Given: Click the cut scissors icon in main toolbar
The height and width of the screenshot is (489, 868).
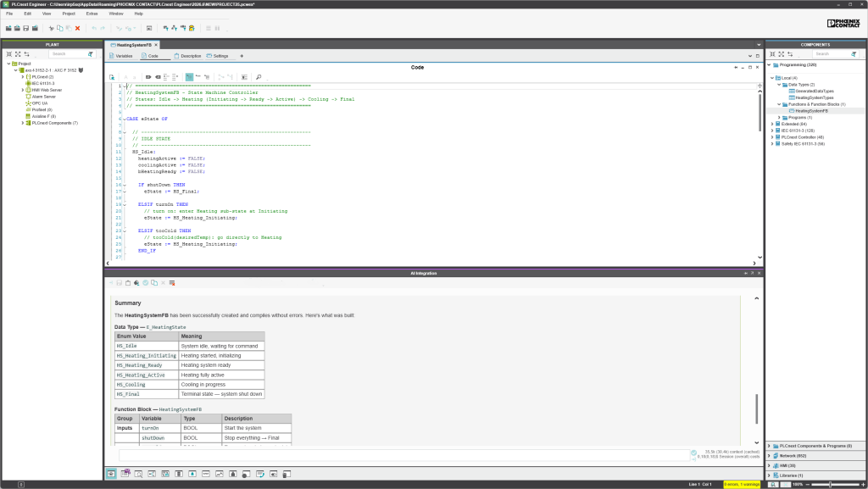Looking at the screenshot, I should [51, 28].
